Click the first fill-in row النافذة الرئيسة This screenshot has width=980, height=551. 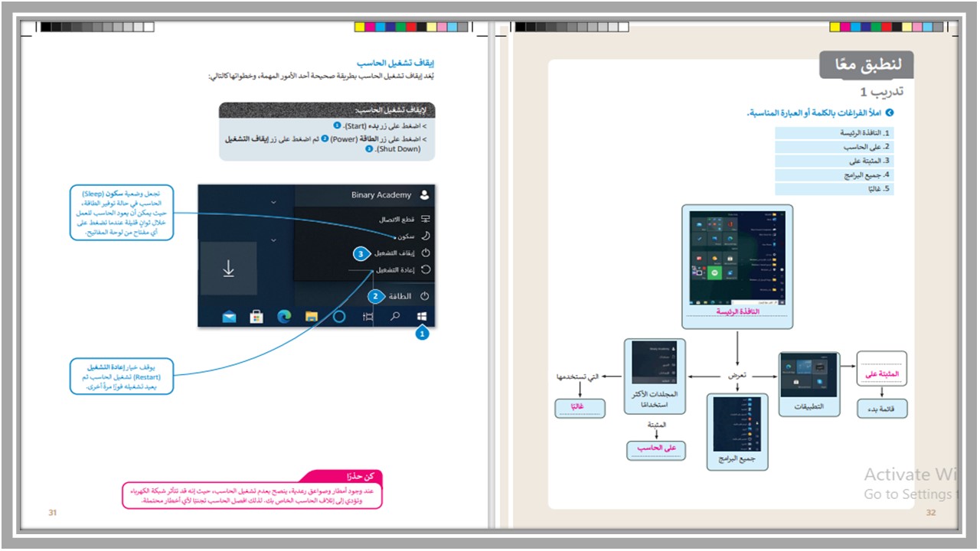coord(834,132)
